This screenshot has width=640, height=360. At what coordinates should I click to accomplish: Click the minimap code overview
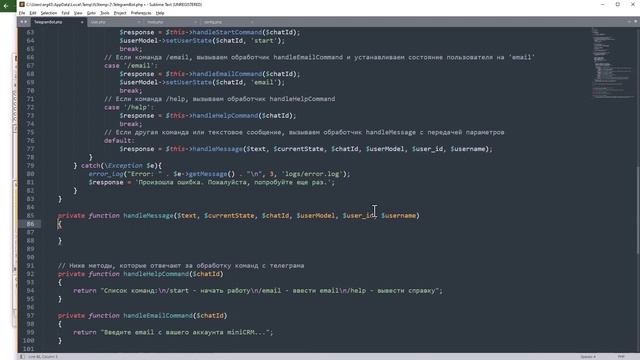(612, 63)
